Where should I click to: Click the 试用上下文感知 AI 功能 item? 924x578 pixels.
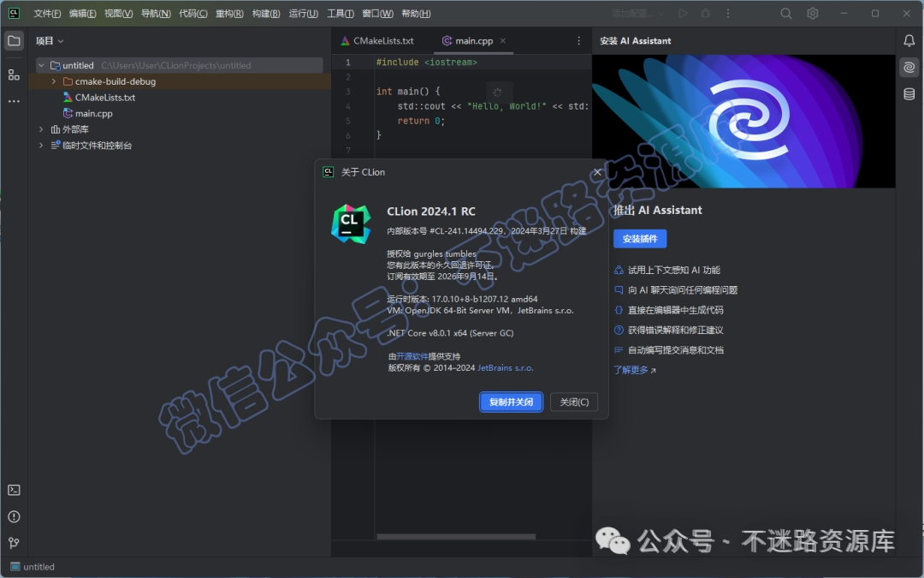coord(673,270)
